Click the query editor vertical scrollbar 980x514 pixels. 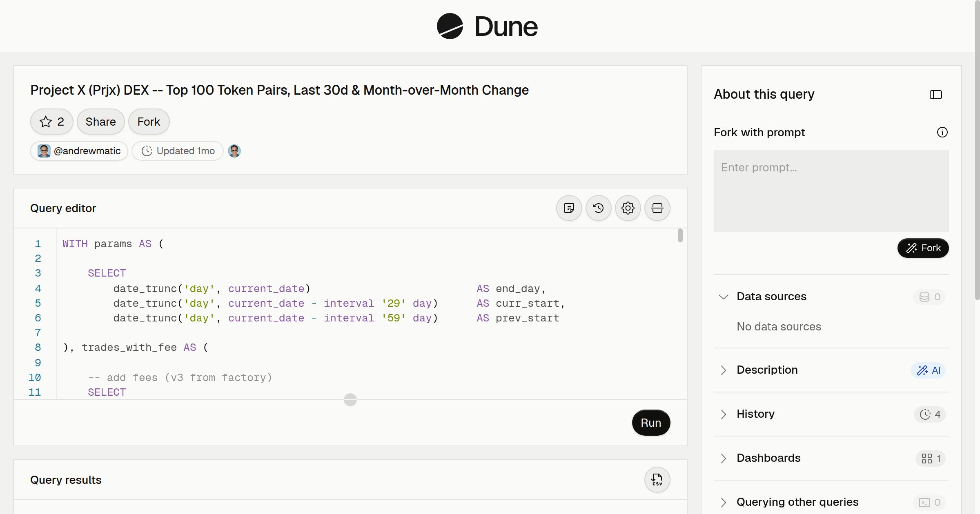(x=680, y=235)
